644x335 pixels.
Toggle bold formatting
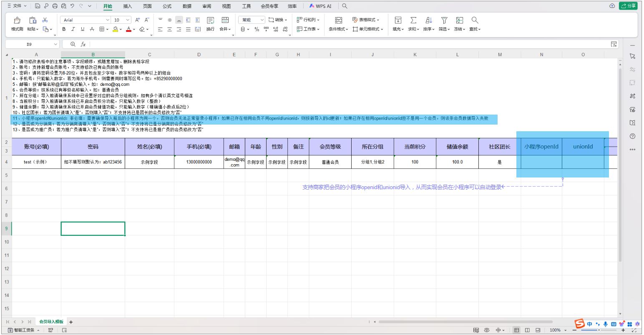click(x=64, y=29)
